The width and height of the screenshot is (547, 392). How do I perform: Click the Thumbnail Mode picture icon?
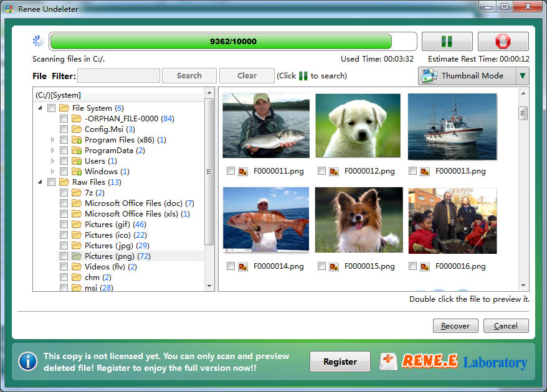429,76
